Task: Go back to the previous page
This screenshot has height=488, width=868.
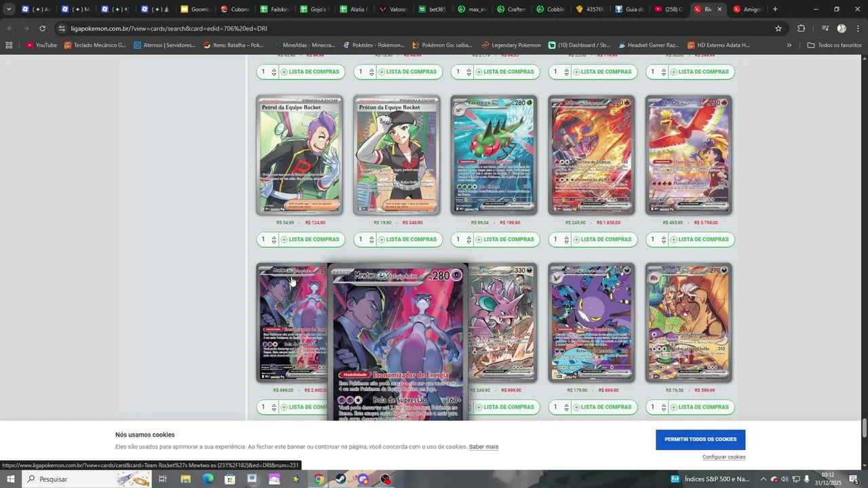Action: [9, 28]
